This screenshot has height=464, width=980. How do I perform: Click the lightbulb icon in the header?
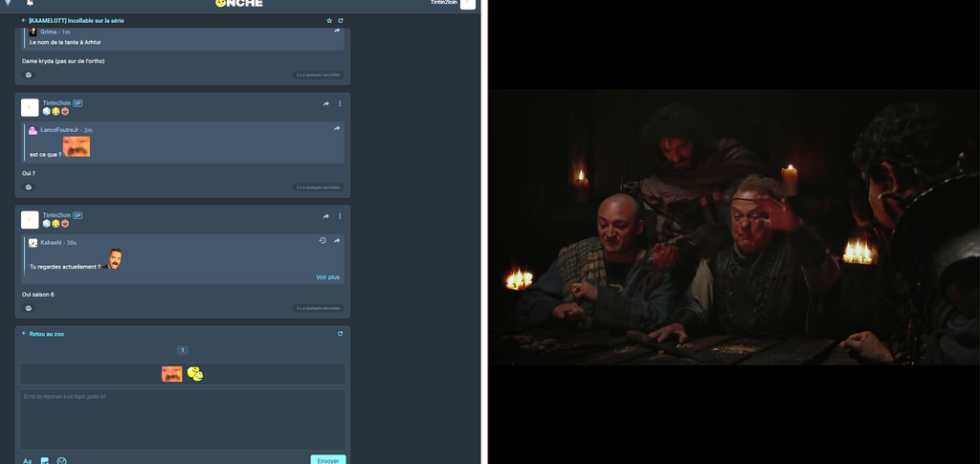[8, 3]
